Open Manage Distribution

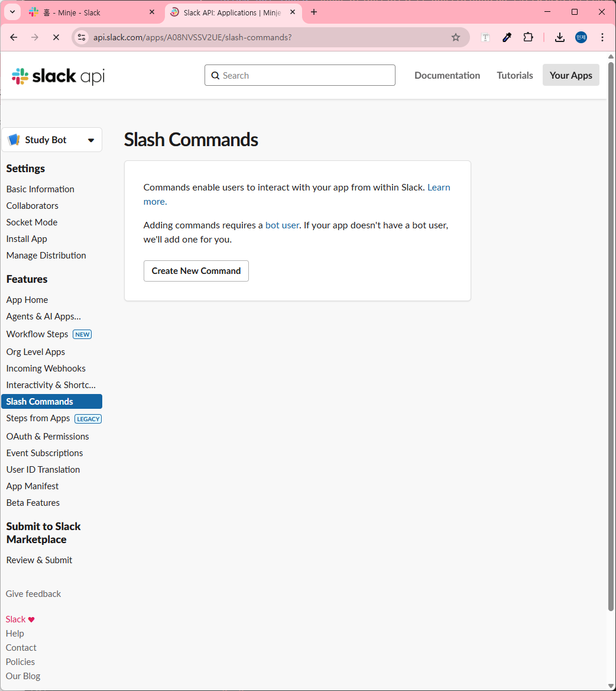[46, 256]
